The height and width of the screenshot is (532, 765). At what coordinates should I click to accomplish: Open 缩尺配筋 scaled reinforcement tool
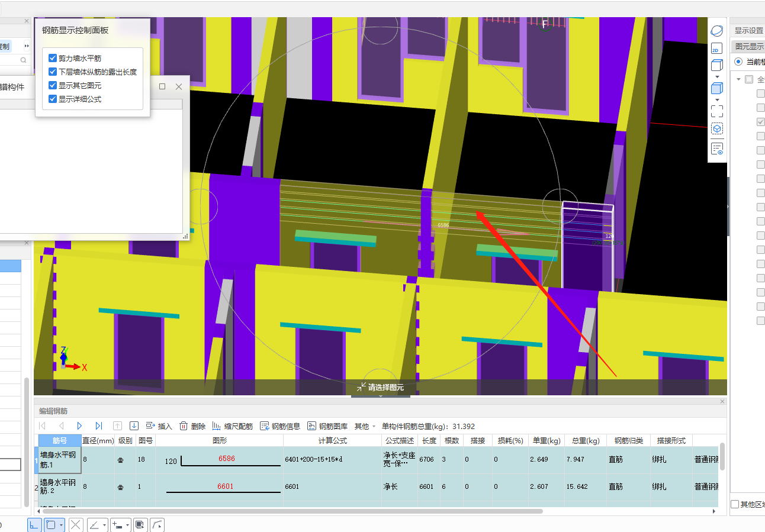point(232,426)
